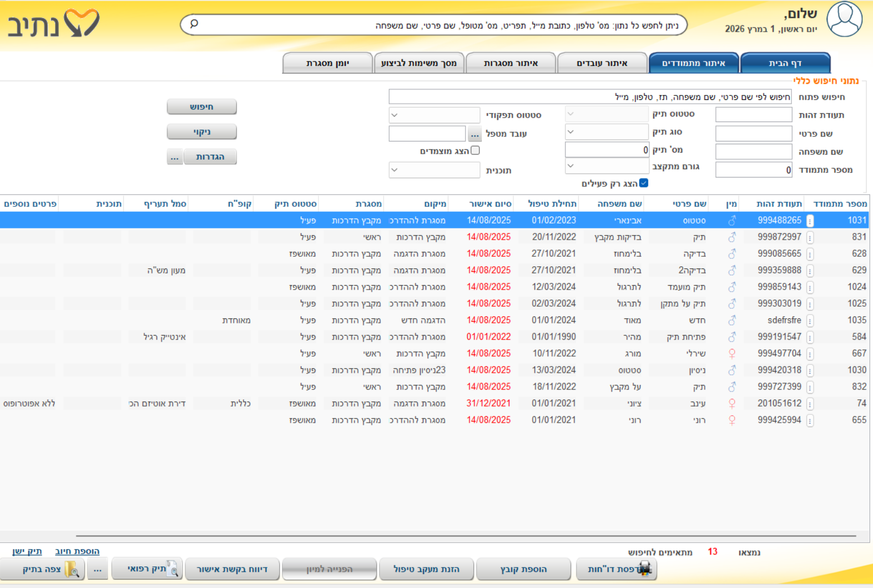Click the user profile avatar icon
The image size is (873, 588).
tap(844, 19)
